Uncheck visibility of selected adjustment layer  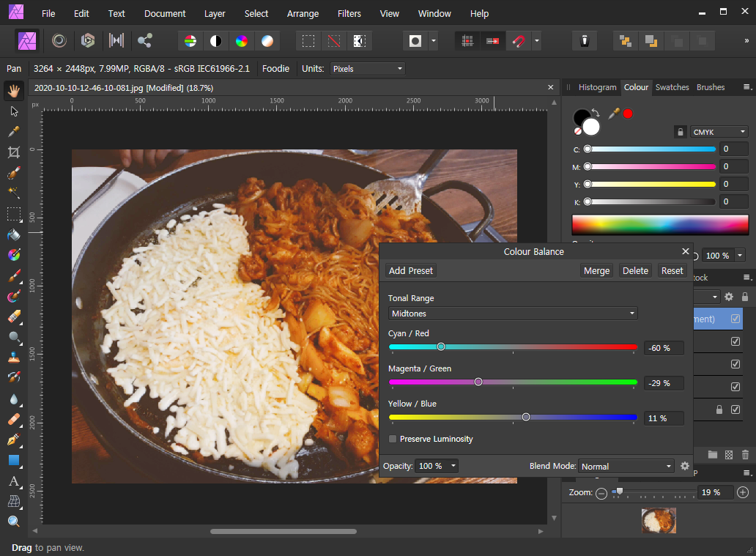pyautogui.click(x=735, y=319)
